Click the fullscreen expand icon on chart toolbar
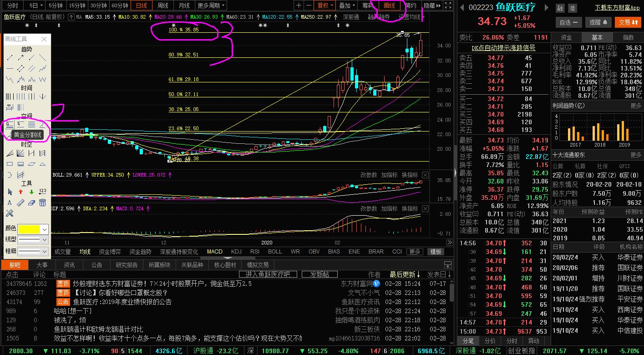 448,5
